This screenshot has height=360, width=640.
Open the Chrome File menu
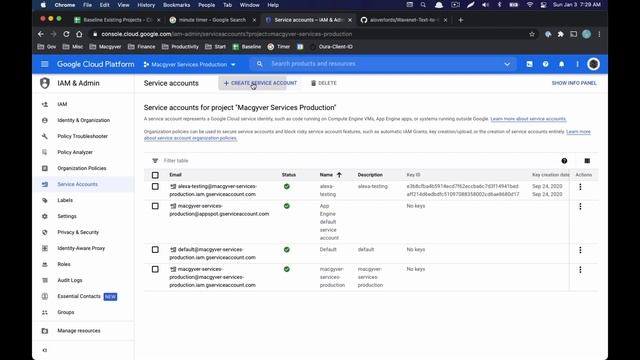(x=87, y=5)
